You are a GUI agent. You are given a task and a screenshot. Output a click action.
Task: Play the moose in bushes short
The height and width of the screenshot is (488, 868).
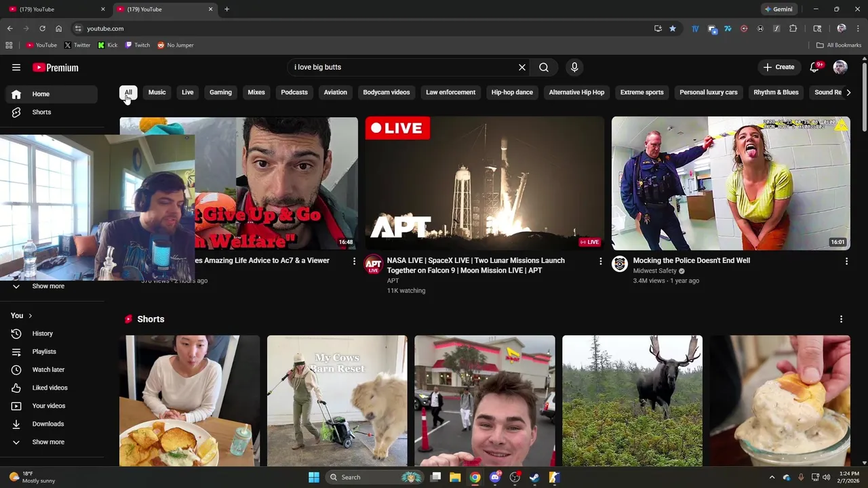(x=632, y=401)
